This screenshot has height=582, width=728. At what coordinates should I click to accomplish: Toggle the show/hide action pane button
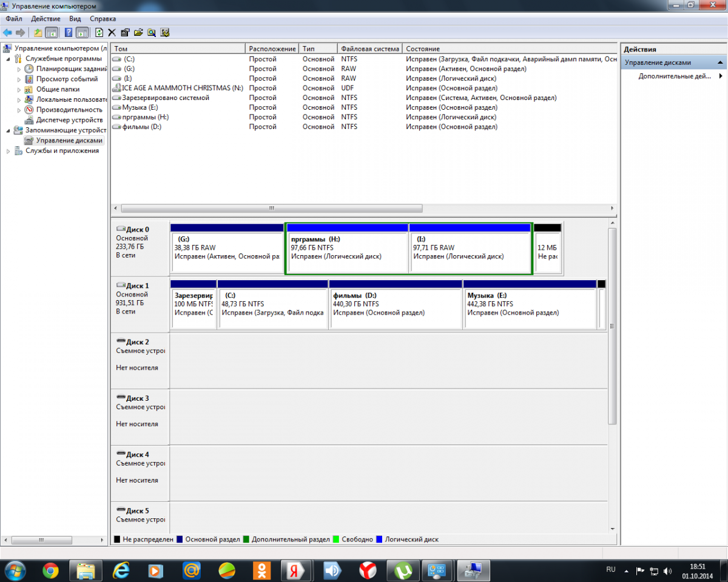point(83,33)
